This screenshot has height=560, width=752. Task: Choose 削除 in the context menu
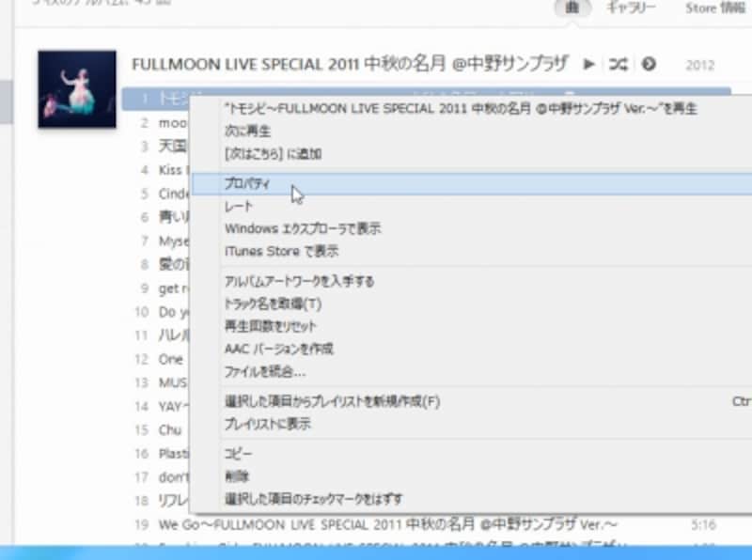pyautogui.click(x=237, y=476)
